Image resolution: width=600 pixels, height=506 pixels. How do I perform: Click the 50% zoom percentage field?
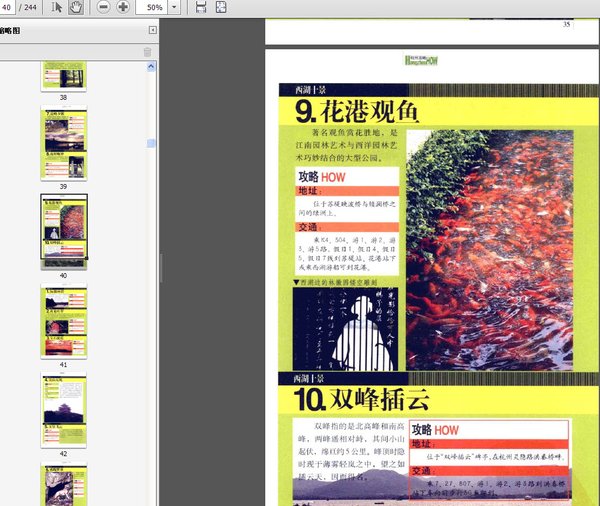pyautogui.click(x=152, y=7)
